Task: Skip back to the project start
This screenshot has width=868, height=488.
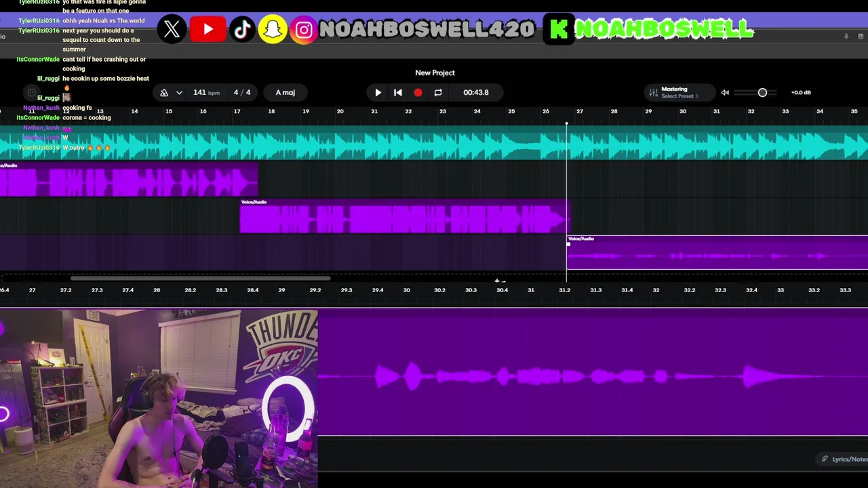Action: pos(398,92)
